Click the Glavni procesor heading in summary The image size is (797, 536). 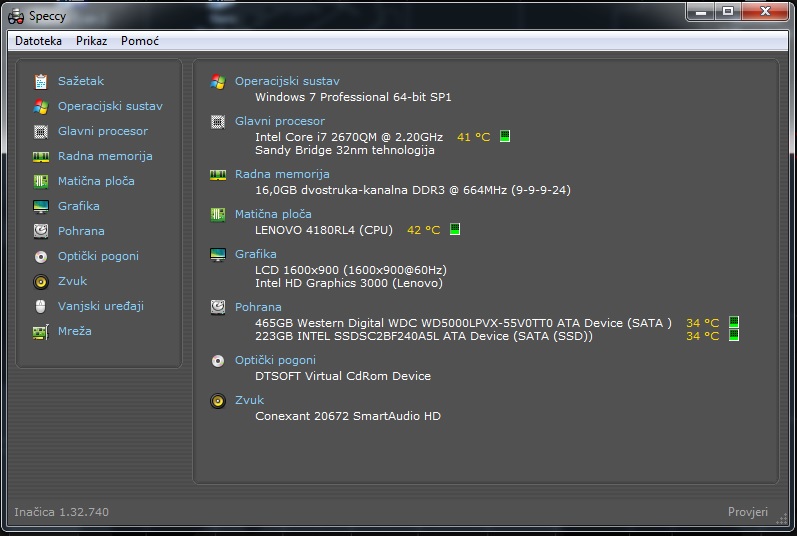(280, 121)
